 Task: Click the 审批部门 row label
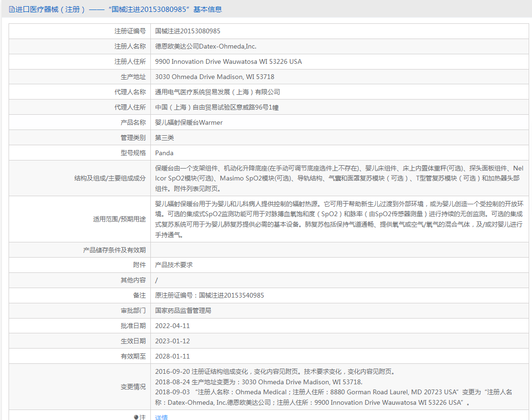coord(133,310)
